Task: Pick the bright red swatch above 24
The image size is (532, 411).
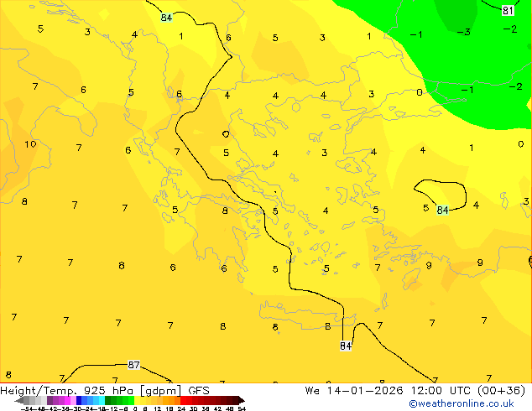Action: [x=183, y=400]
